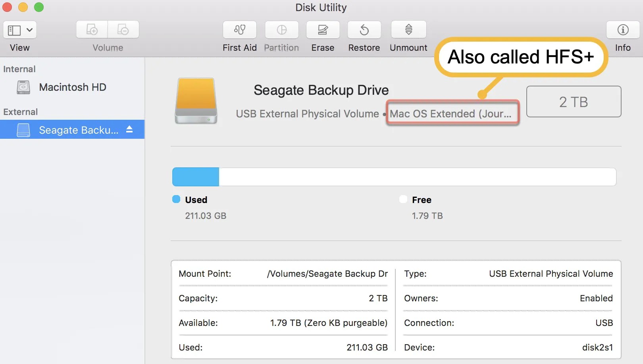The width and height of the screenshot is (643, 364).
Task: Collapse the External section listing
Action: (x=20, y=112)
